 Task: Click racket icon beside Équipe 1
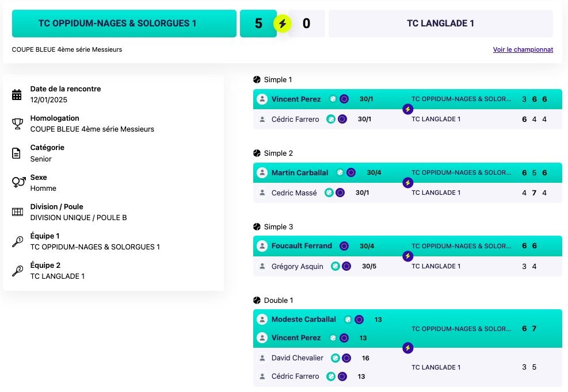(17, 241)
